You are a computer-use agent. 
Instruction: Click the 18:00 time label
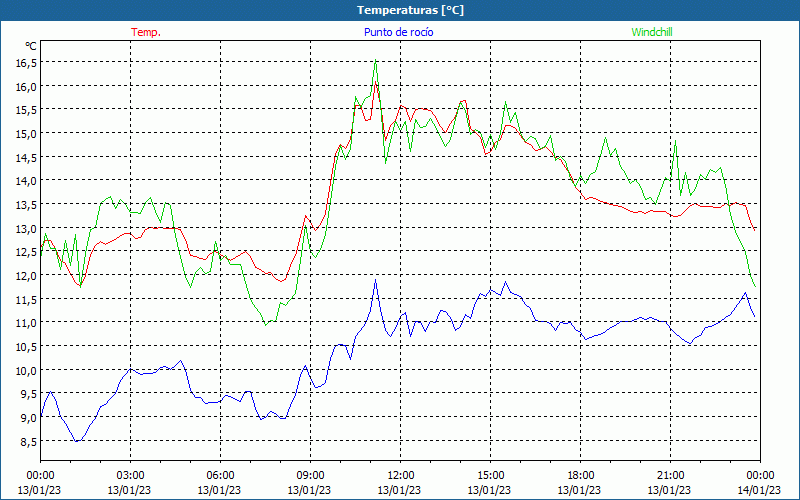[x=580, y=476]
